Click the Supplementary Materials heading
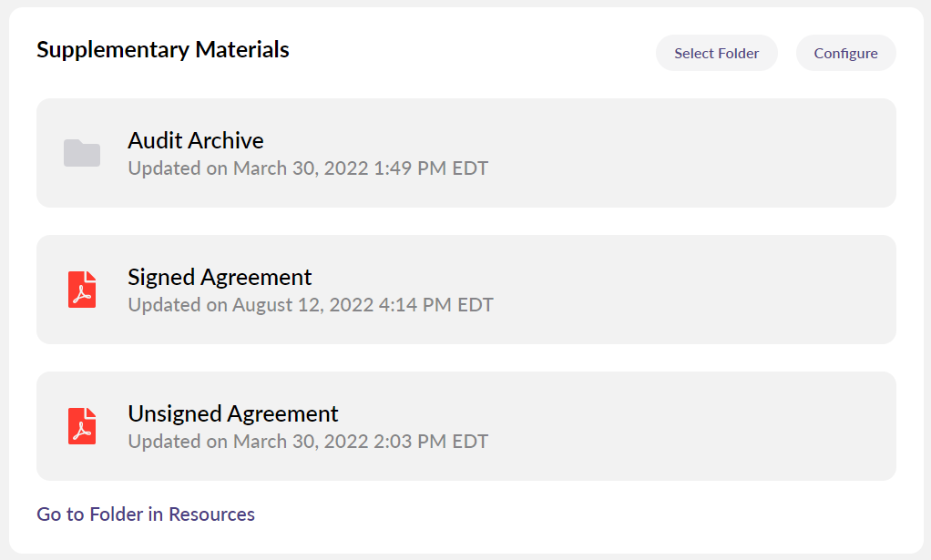This screenshot has height=560, width=931. pos(163,50)
